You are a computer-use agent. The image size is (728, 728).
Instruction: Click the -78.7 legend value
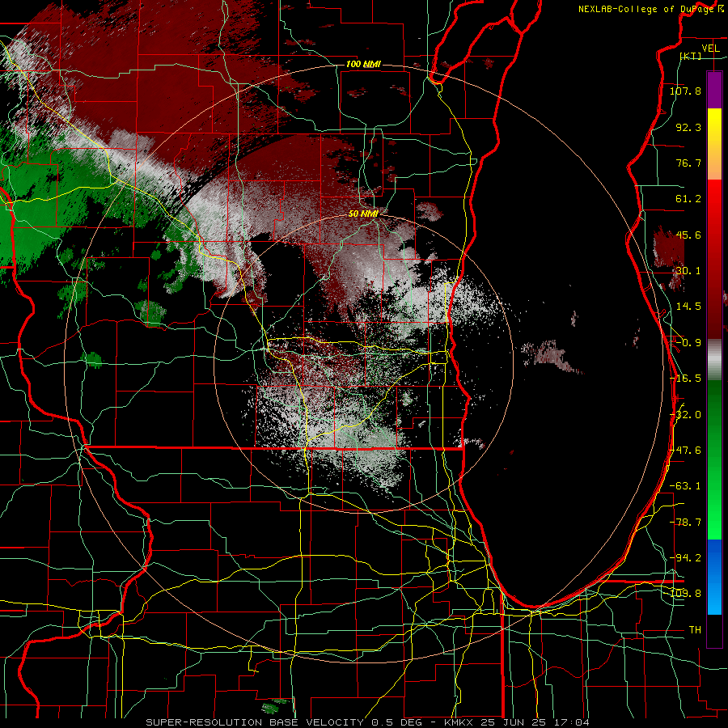coord(686,523)
